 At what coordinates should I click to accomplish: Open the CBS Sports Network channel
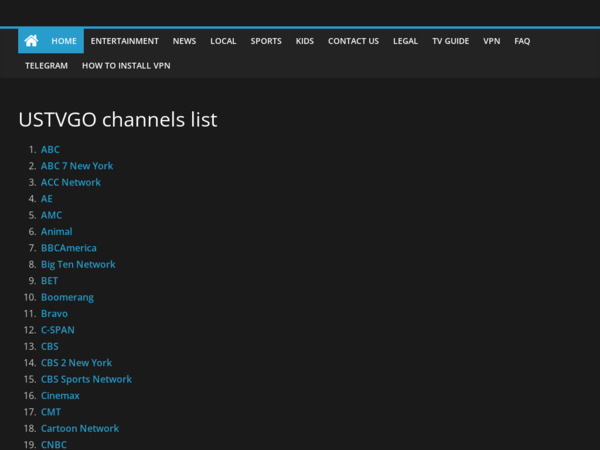(86, 379)
